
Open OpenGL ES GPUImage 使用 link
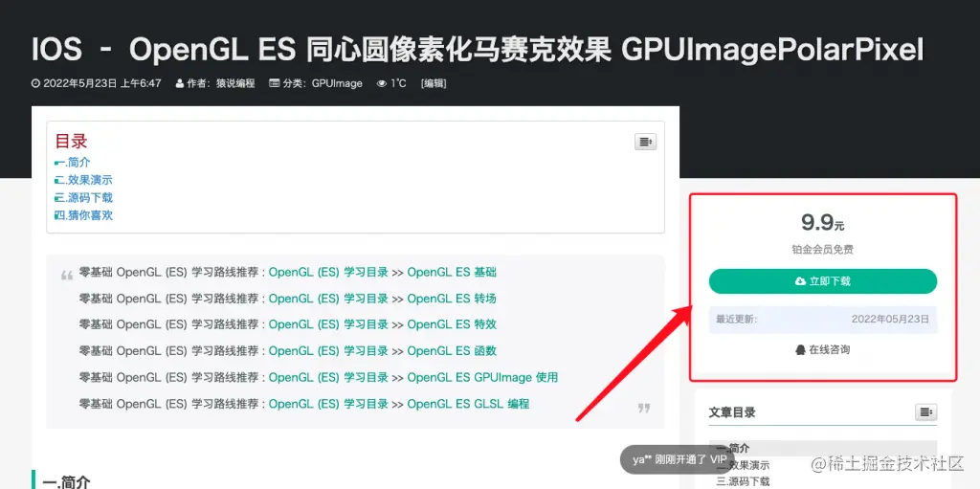(482, 377)
